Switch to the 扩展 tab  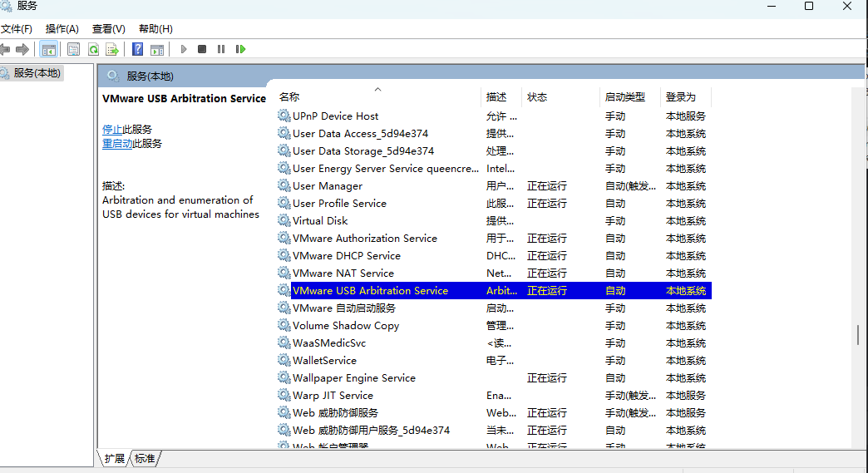114,459
